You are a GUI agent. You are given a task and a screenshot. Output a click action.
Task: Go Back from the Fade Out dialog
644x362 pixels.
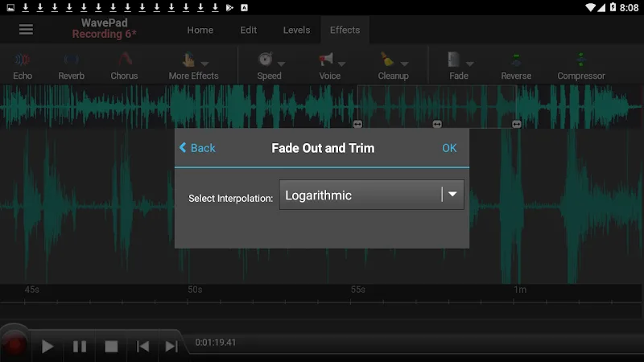click(197, 148)
